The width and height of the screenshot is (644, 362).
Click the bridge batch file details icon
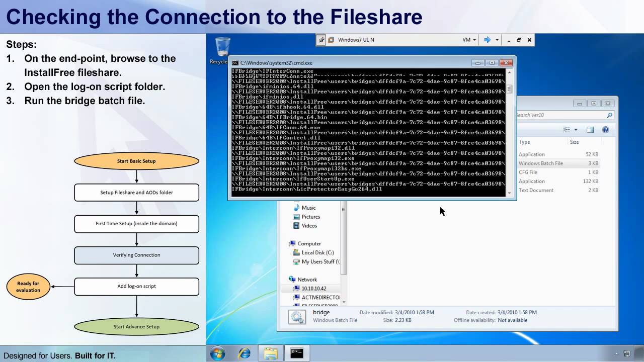click(x=297, y=317)
